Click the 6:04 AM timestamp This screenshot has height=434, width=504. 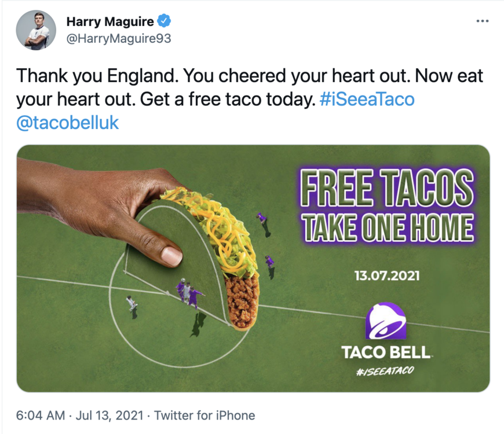click(41, 415)
